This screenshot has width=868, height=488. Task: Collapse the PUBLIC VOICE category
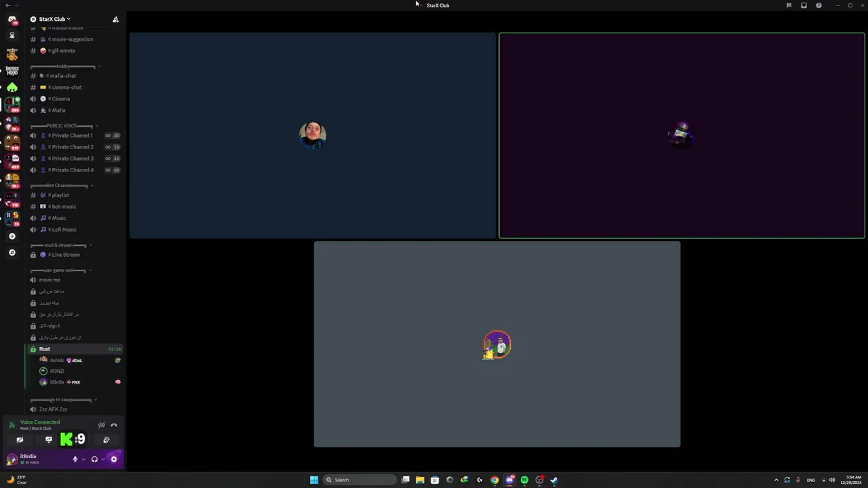point(65,125)
